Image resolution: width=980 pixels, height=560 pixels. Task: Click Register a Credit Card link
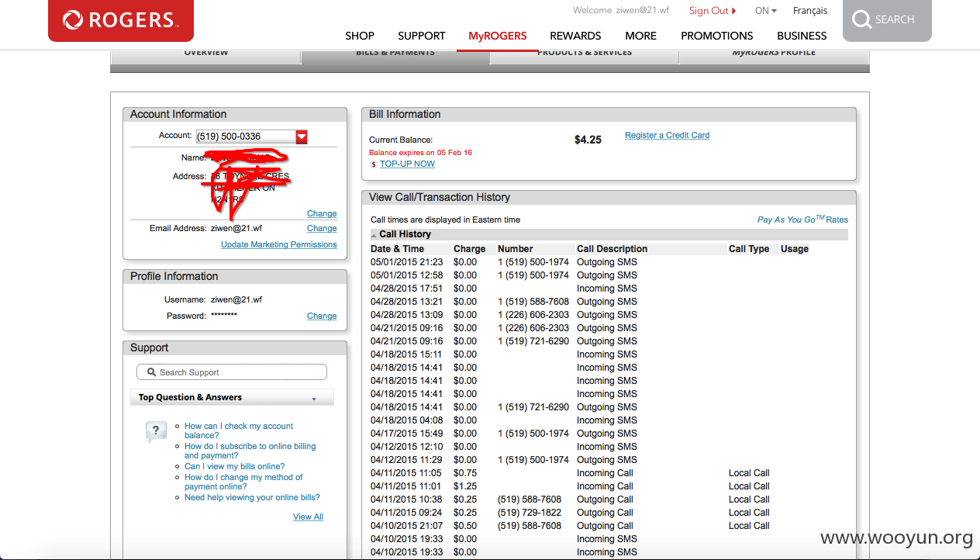pos(667,135)
